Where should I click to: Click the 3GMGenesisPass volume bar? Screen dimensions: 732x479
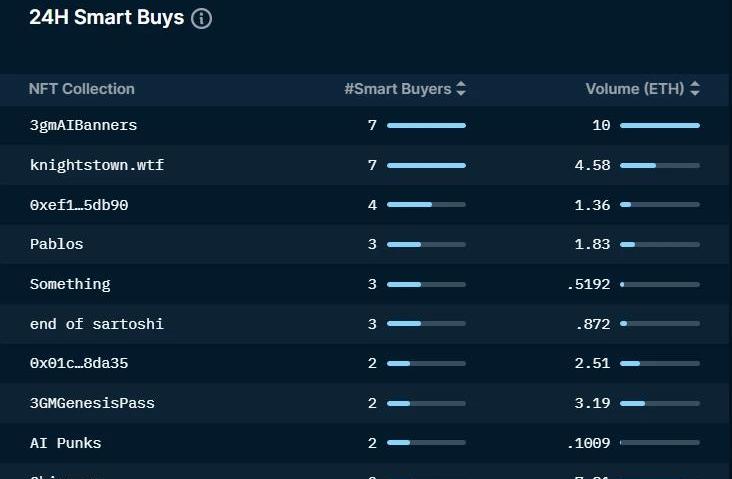click(659, 403)
